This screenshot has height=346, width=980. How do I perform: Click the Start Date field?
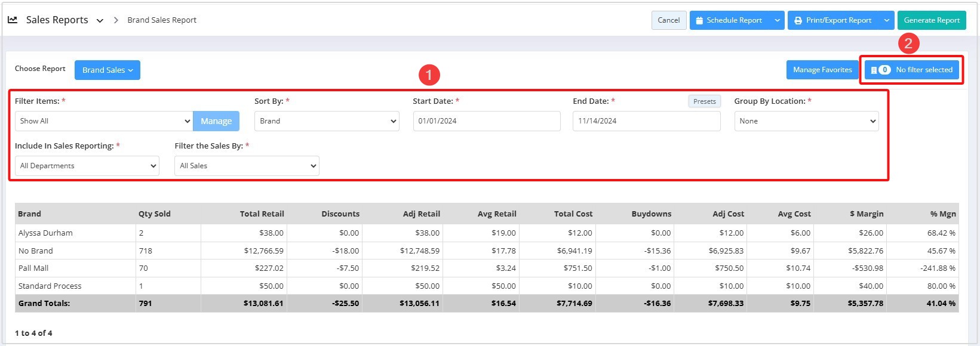(487, 121)
